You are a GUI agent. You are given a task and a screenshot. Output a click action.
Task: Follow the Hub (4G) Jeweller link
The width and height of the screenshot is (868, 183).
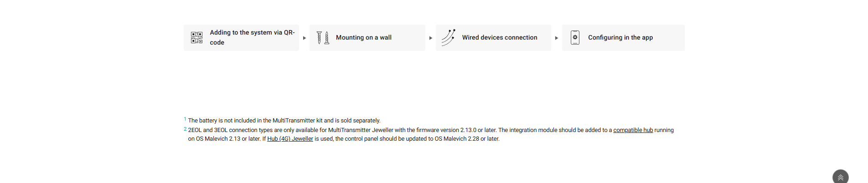(x=290, y=139)
